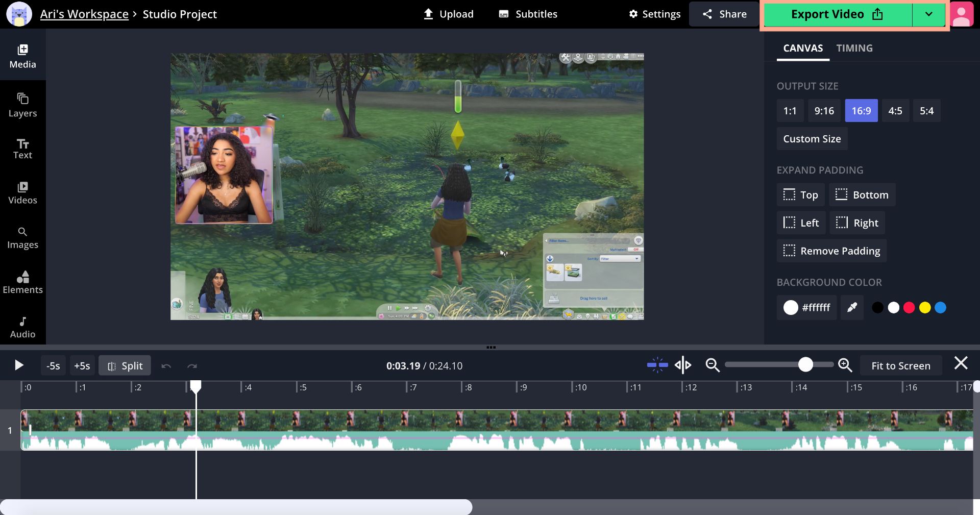
Task: Open the Audio panel in the sidebar
Action: [x=22, y=327]
